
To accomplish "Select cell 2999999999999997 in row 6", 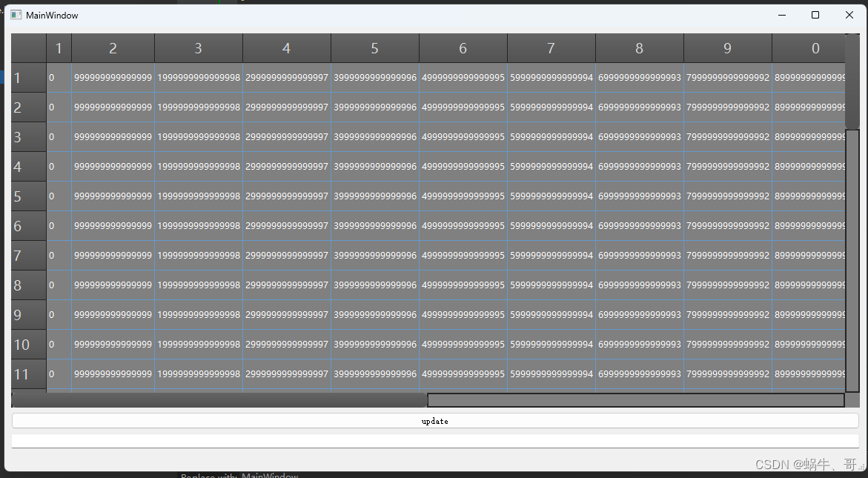I will click(286, 226).
